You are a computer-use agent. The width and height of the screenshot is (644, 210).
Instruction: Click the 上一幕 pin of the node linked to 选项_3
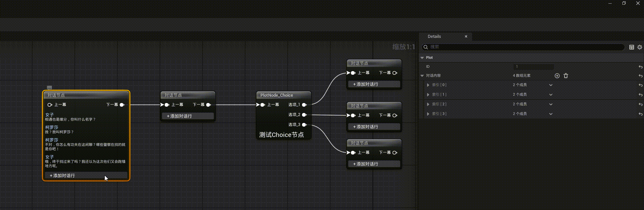coord(353,153)
